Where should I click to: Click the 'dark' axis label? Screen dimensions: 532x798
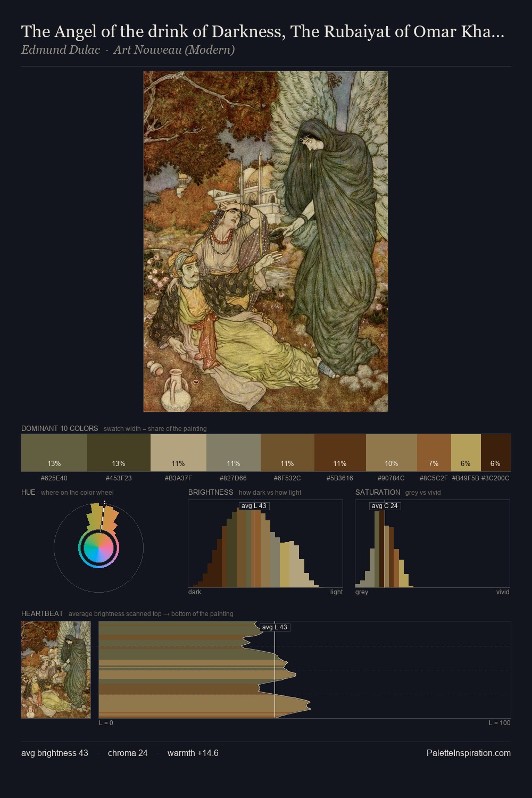(x=195, y=592)
